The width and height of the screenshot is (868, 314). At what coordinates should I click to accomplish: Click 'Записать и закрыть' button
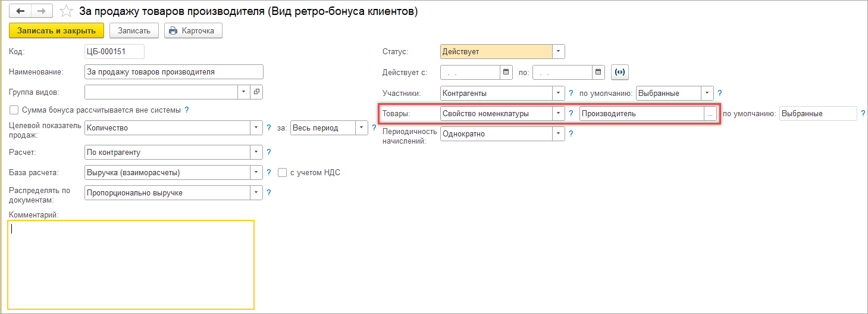click(x=57, y=30)
